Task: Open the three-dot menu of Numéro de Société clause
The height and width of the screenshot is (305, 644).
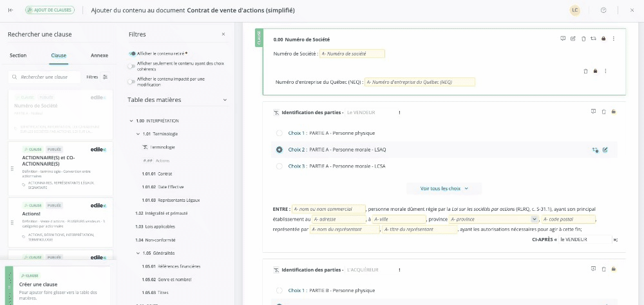Action: [x=613, y=39]
